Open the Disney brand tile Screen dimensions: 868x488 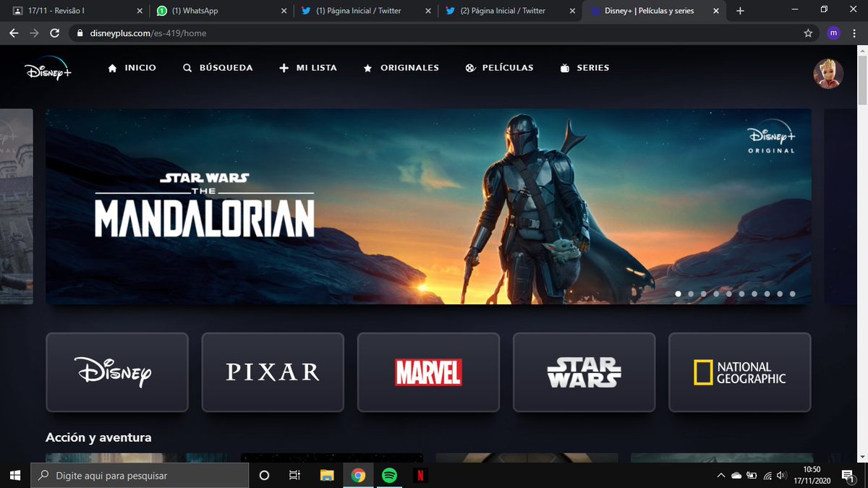(117, 372)
